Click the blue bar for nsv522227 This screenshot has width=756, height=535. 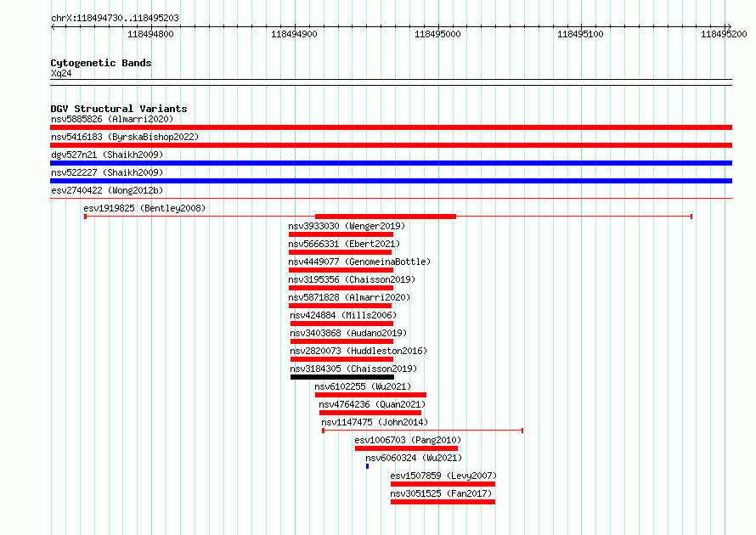pyautogui.click(x=391, y=181)
